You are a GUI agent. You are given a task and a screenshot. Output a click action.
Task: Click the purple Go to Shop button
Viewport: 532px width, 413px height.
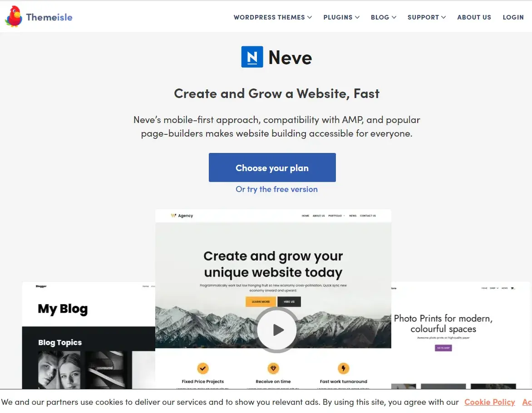point(443,348)
